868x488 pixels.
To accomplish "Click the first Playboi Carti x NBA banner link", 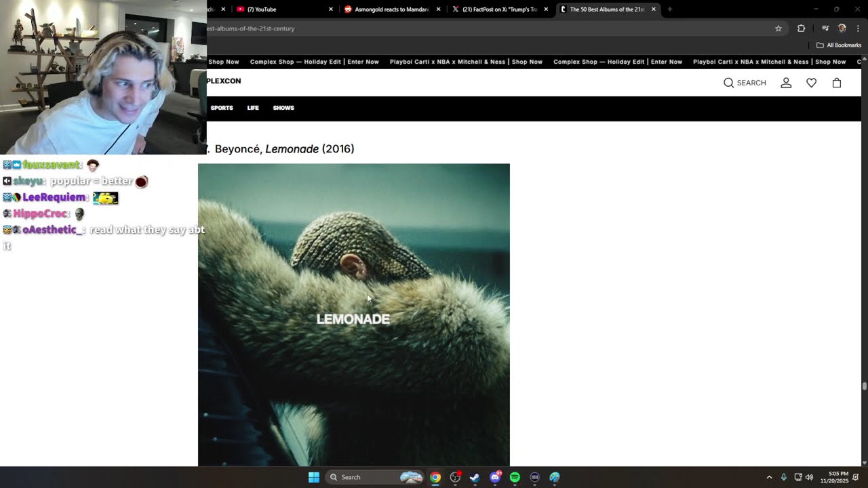I will coord(466,62).
